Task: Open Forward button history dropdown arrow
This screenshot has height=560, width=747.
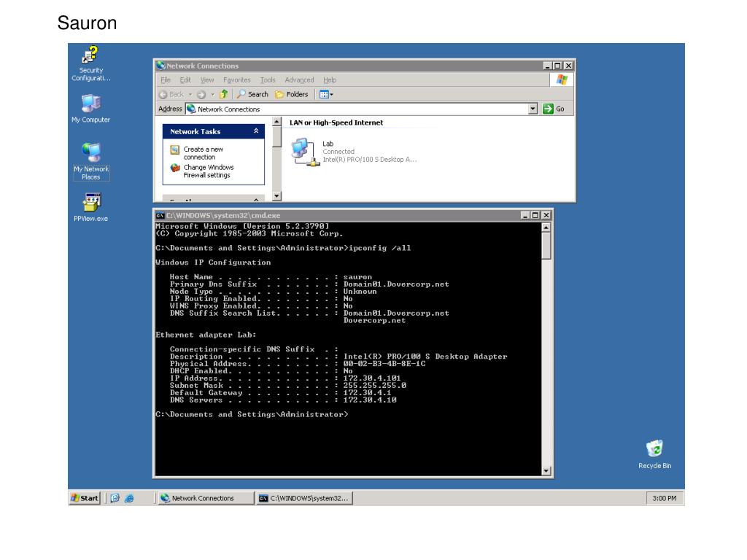Action: coord(212,94)
